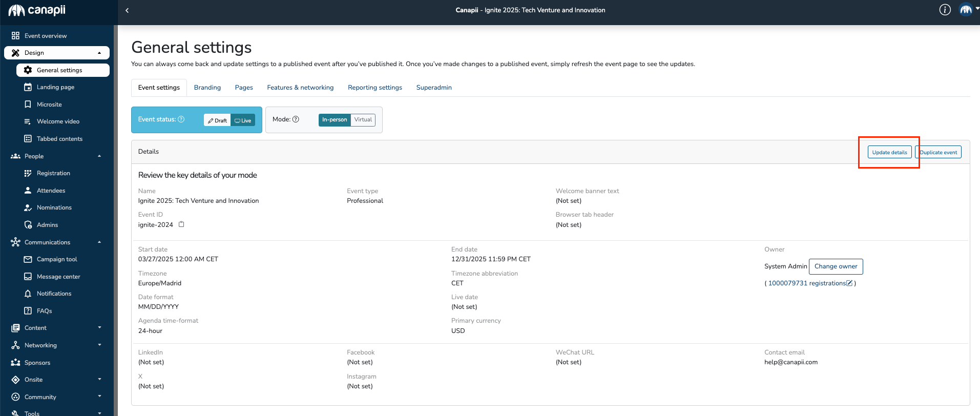Set event status to Draft
980x416 pixels.
tap(217, 120)
